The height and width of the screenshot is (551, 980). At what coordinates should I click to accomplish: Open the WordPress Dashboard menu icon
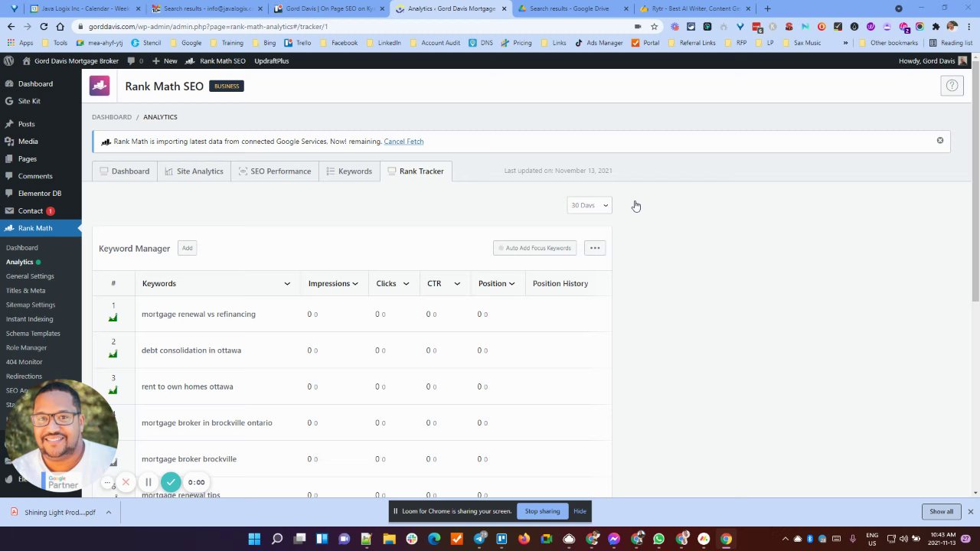tap(8, 83)
